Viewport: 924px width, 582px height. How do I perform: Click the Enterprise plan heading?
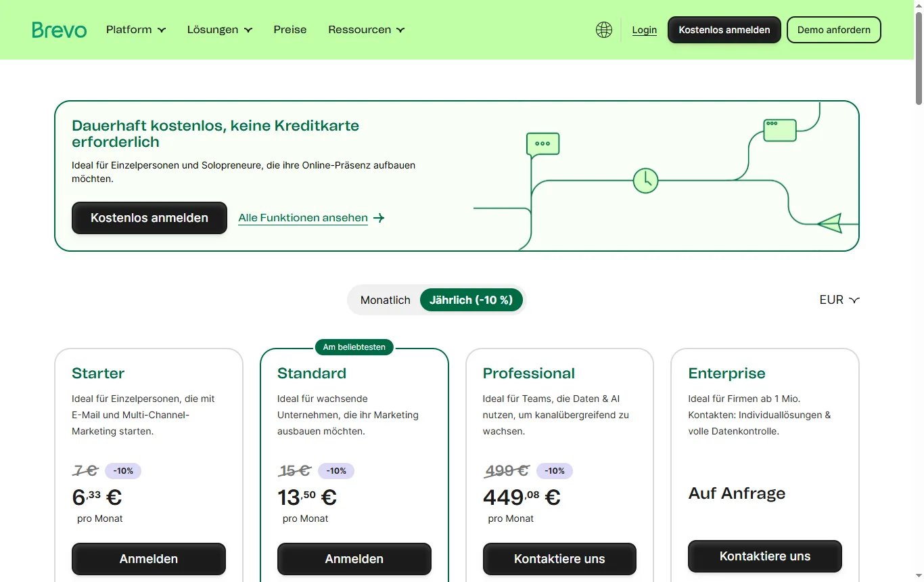pos(727,374)
